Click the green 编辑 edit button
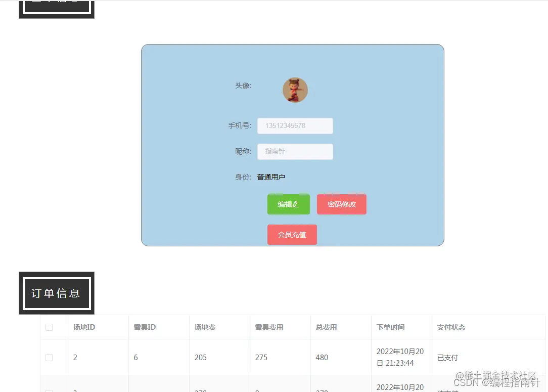548x392 pixels. point(288,204)
